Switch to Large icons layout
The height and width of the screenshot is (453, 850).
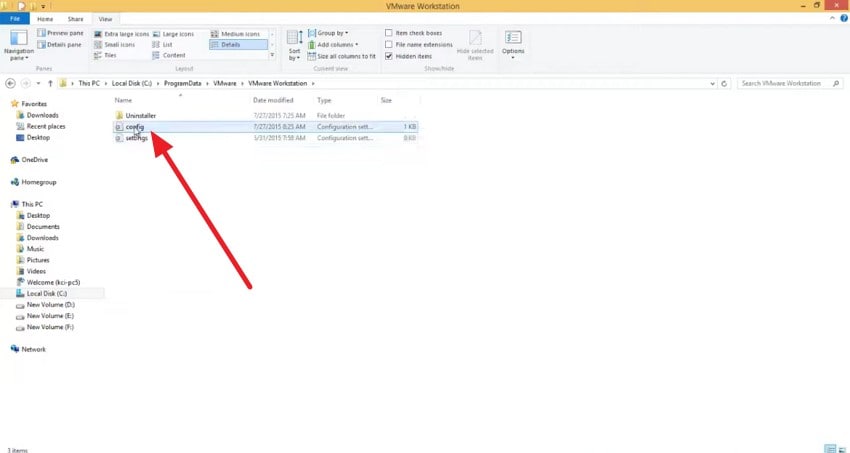pyautogui.click(x=173, y=34)
